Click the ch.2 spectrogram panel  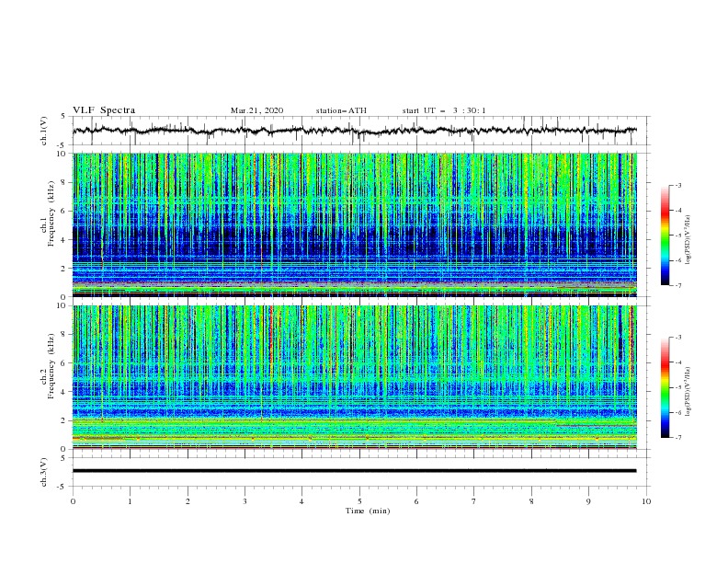pyautogui.click(x=355, y=377)
